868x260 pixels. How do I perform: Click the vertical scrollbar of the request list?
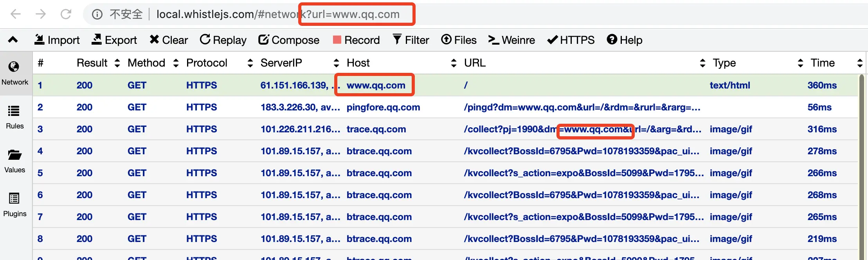coord(861,167)
